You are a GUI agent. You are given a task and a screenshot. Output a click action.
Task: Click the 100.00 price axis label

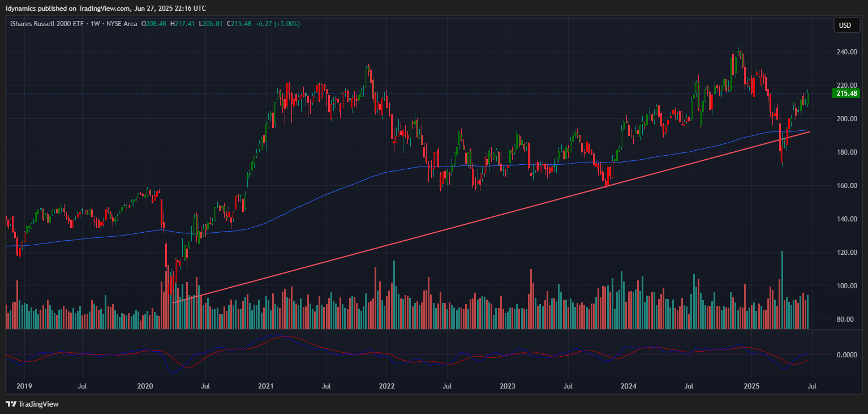point(846,286)
